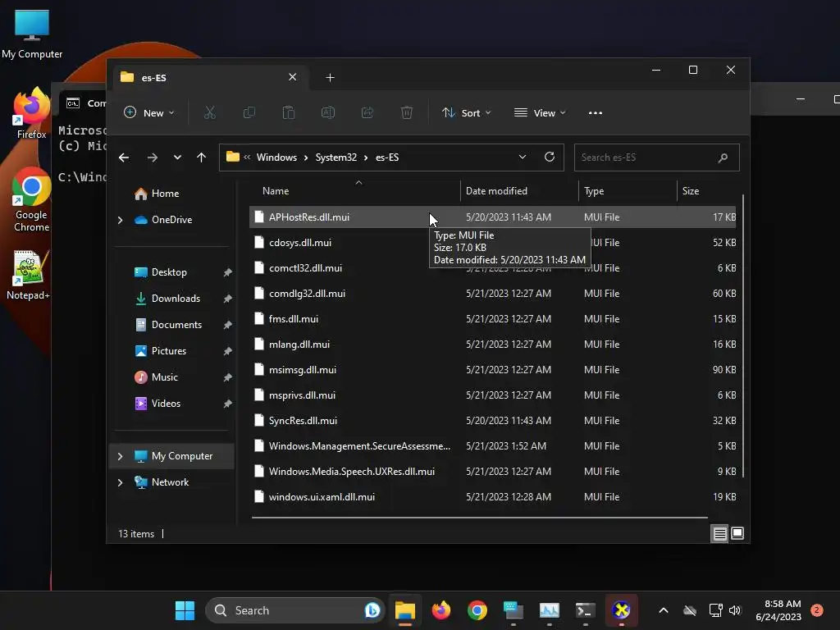840x630 pixels.
Task: Select SyncRes.dll.mui file
Action: coord(492,421)
